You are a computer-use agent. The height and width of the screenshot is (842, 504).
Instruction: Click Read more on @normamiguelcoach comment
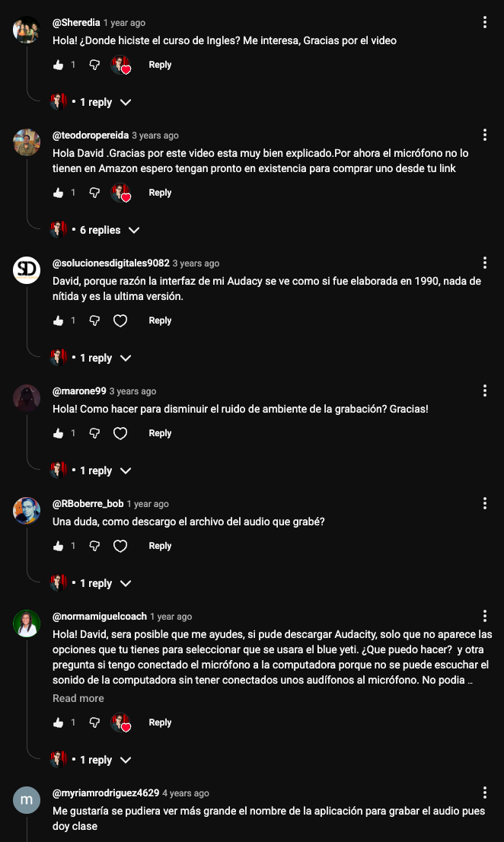pos(78,698)
